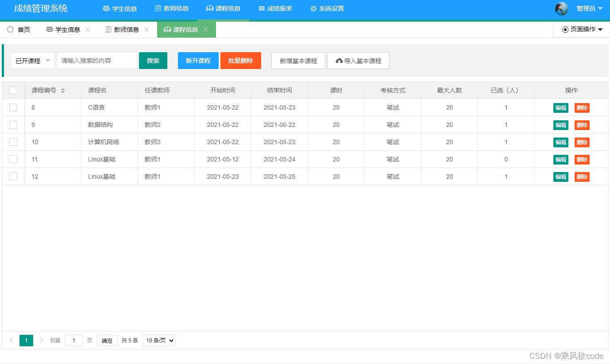Close the 课程信息 tab with its X
The height and width of the screenshot is (364, 610).
tap(205, 30)
